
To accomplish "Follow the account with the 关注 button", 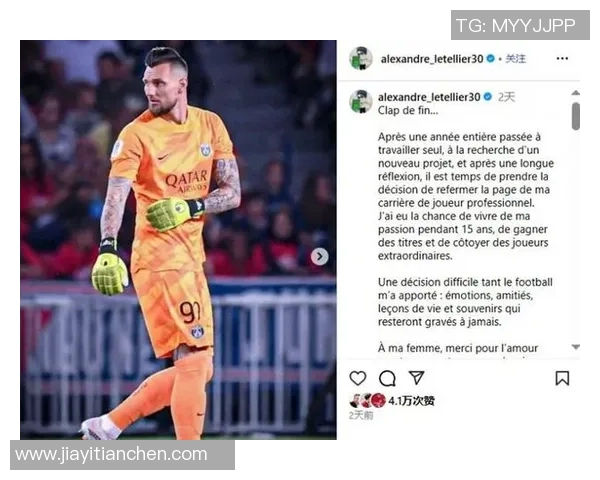I will click(515, 59).
